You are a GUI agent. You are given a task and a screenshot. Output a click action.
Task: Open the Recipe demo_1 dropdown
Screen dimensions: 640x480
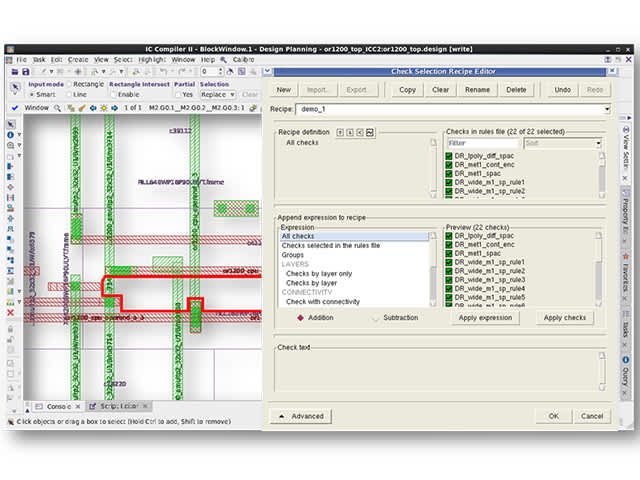point(607,109)
